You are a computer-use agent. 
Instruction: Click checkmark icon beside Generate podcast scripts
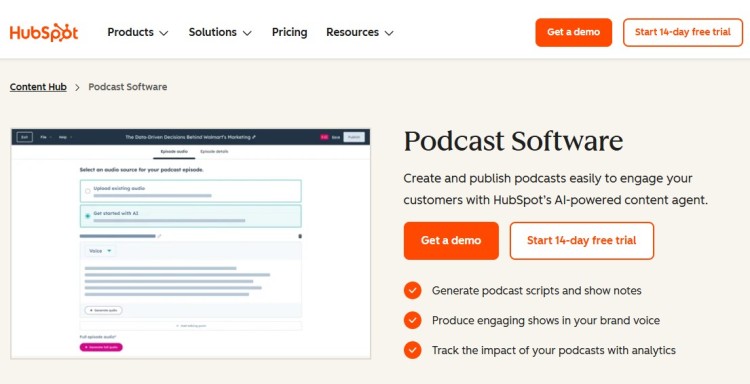click(412, 290)
